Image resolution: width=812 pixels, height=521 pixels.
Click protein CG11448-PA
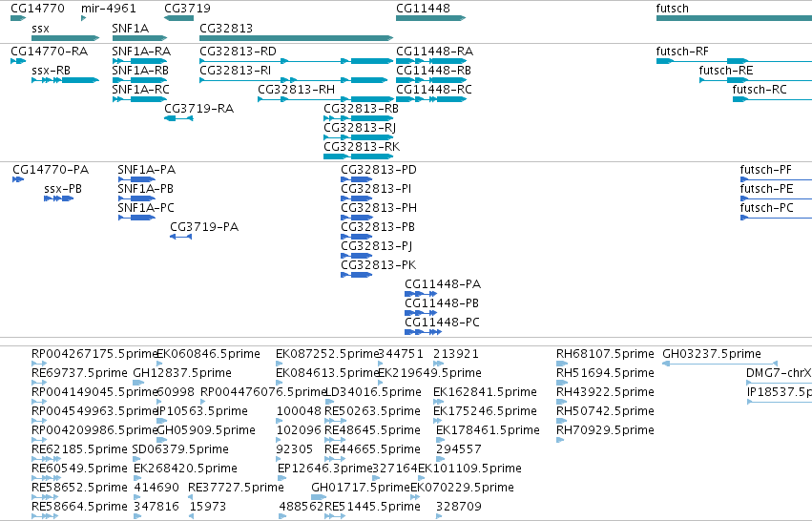coord(421,294)
